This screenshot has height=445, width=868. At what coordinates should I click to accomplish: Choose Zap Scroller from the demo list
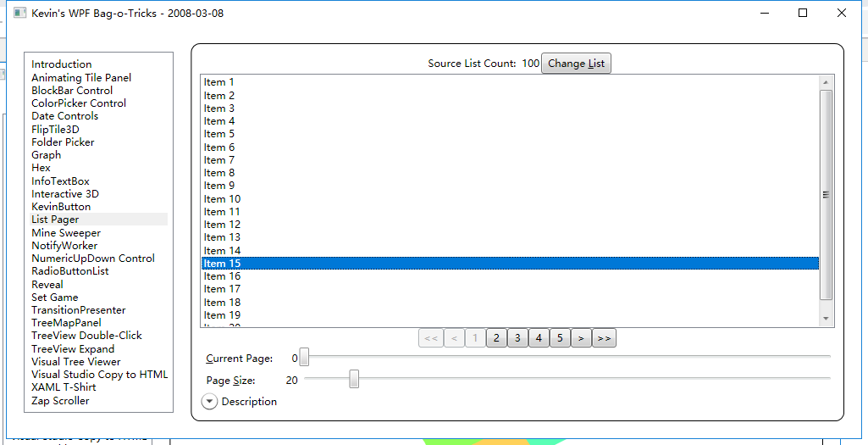[60, 401]
